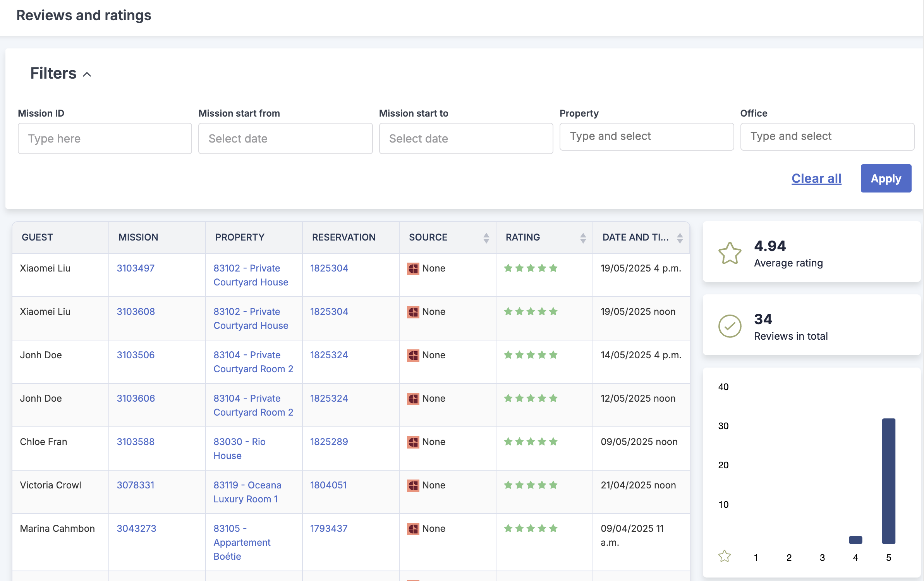The height and width of the screenshot is (581, 924).
Task: Open reservation 1804051 link
Action: click(x=328, y=485)
